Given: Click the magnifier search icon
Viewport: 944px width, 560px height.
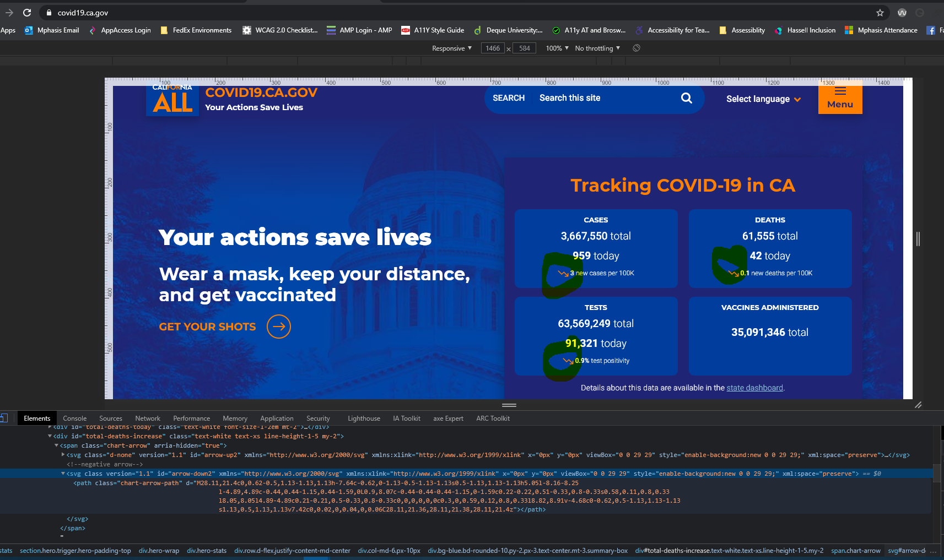Looking at the screenshot, I should point(687,98).
